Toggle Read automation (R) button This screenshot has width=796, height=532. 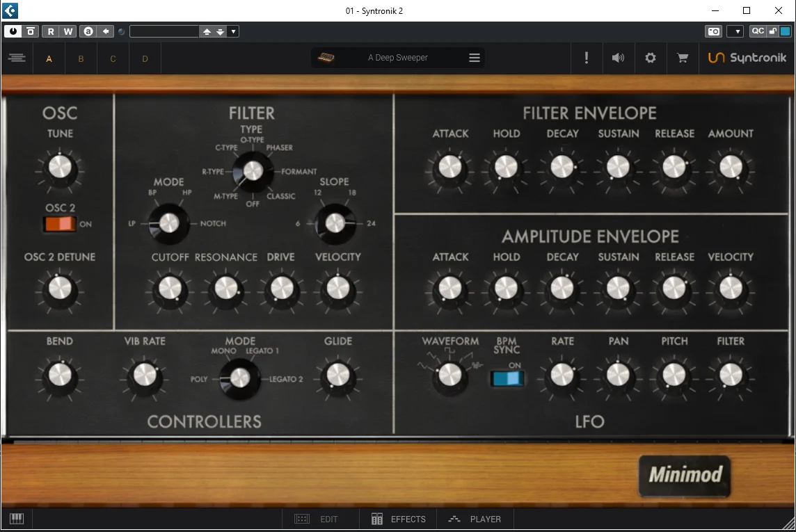(x=51, y=31)
